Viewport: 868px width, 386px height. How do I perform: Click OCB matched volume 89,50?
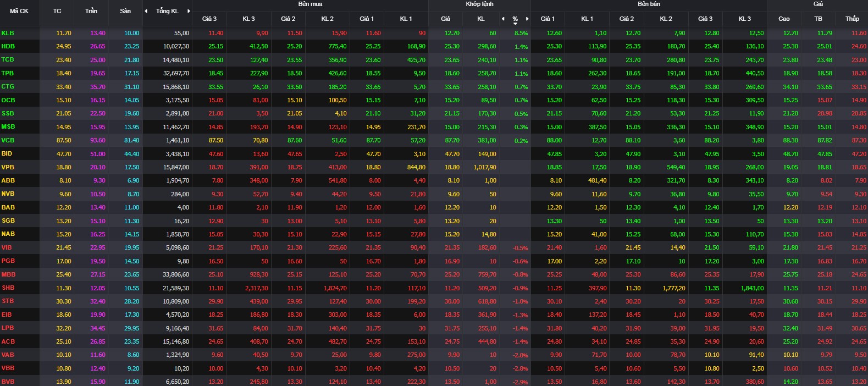[x=489, y=100]
